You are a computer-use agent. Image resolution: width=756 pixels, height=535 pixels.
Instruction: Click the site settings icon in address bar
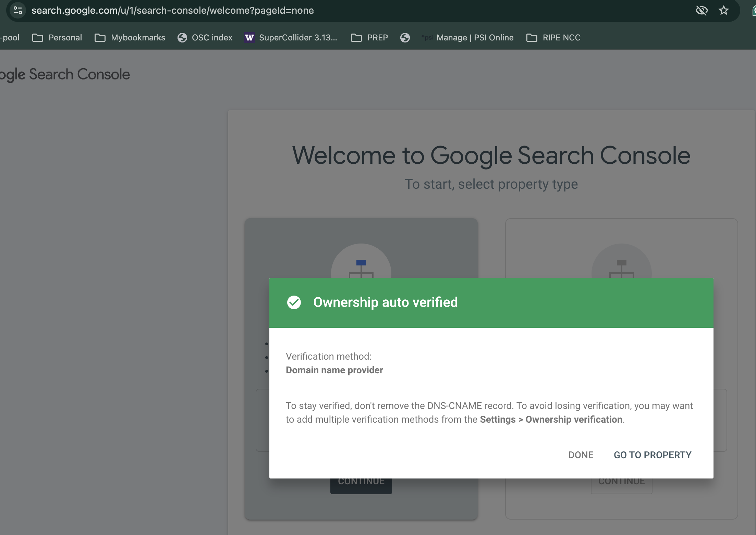[x=18, y=10]
